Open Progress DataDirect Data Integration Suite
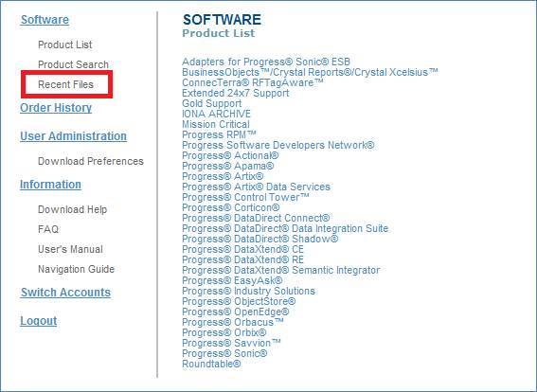Viewport: 537px width, 392px height. coord(285,228)
